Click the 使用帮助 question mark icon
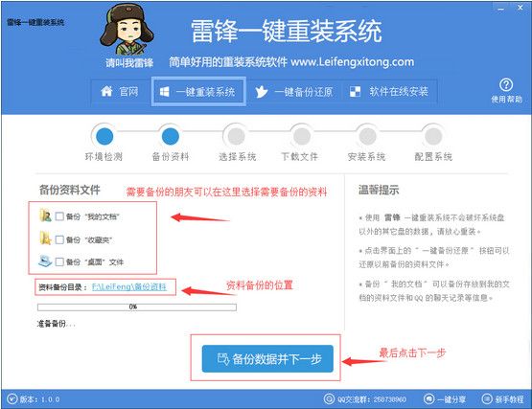532x409 pixels. coord(506,85)
